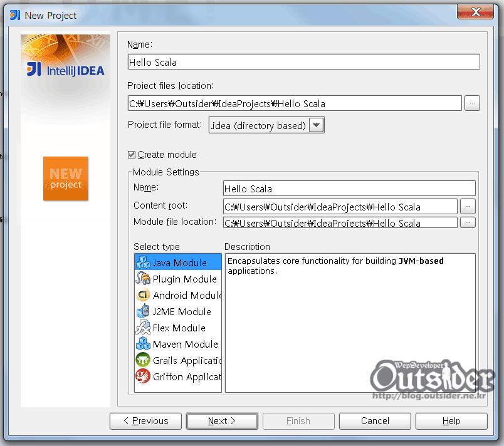Select the 'Grails Application' list entry

point(178,360)
